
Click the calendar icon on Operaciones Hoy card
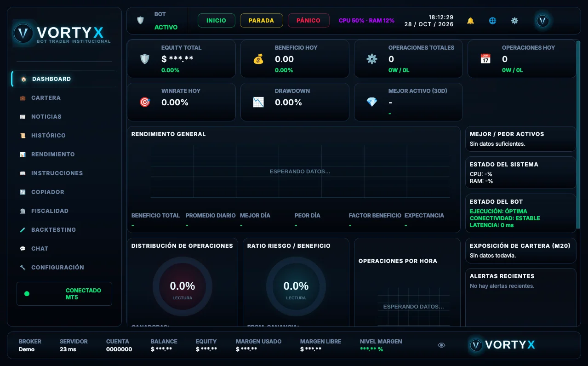pos(485,59)
